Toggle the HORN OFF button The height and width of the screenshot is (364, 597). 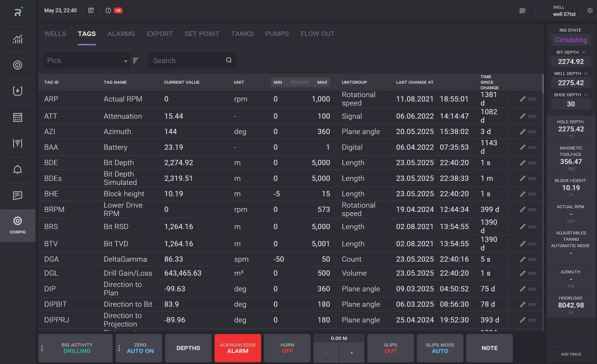point(287,348)
